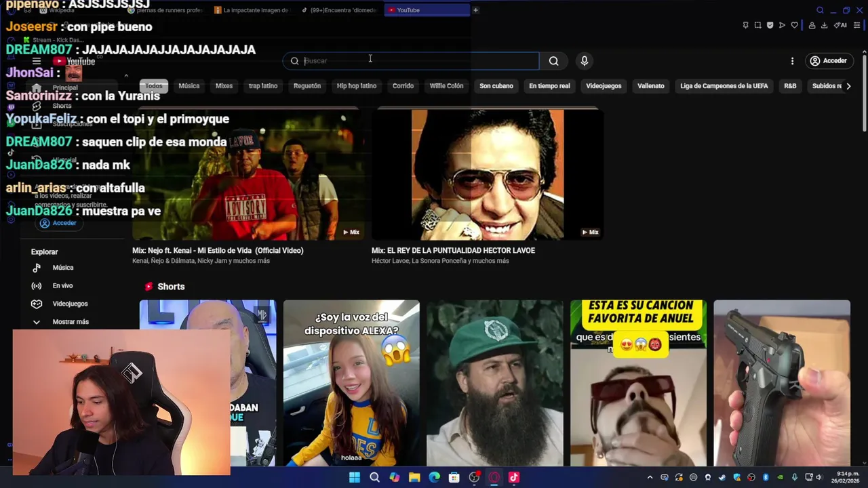Open the browser AI assistant icon

tap(841, 25)
